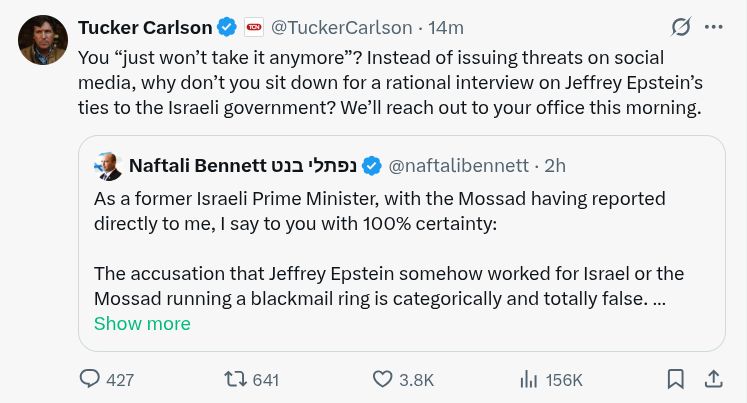Open Naftali Bennett's small avatar
Screen dimensions: 747x403
(108, 166)
